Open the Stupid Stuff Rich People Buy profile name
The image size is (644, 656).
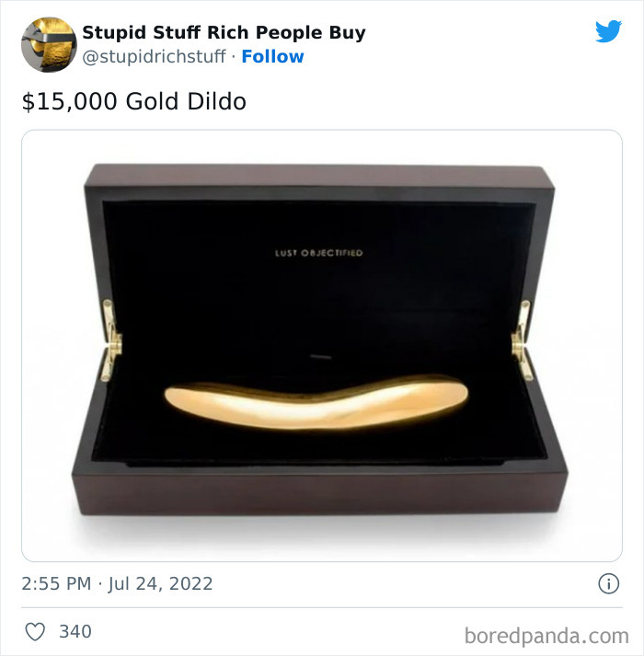pos(224,32)
